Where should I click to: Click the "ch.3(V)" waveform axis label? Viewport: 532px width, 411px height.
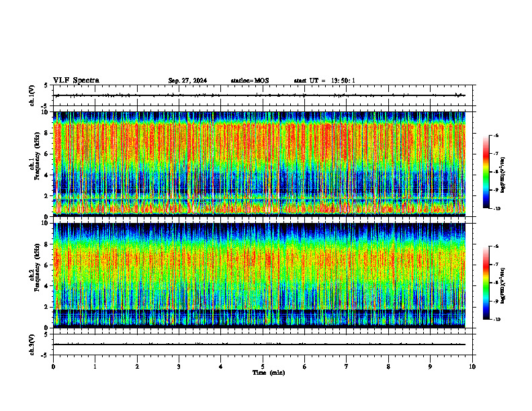32,345
